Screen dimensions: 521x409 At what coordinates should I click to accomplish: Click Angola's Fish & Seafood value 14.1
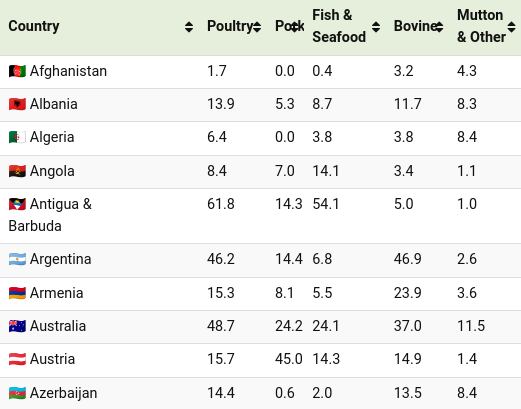click(x=326, y=171)
